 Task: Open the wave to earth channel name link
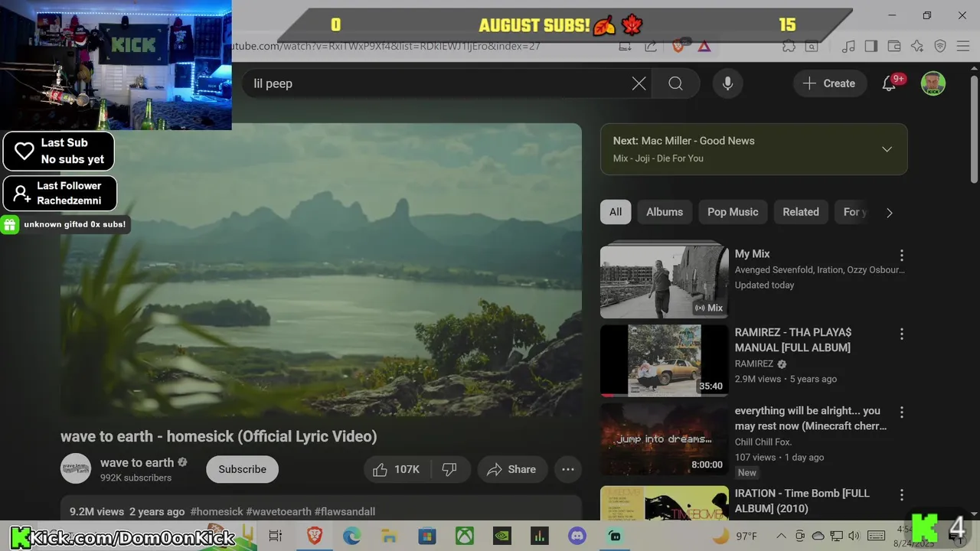click(x=137, y=462)
